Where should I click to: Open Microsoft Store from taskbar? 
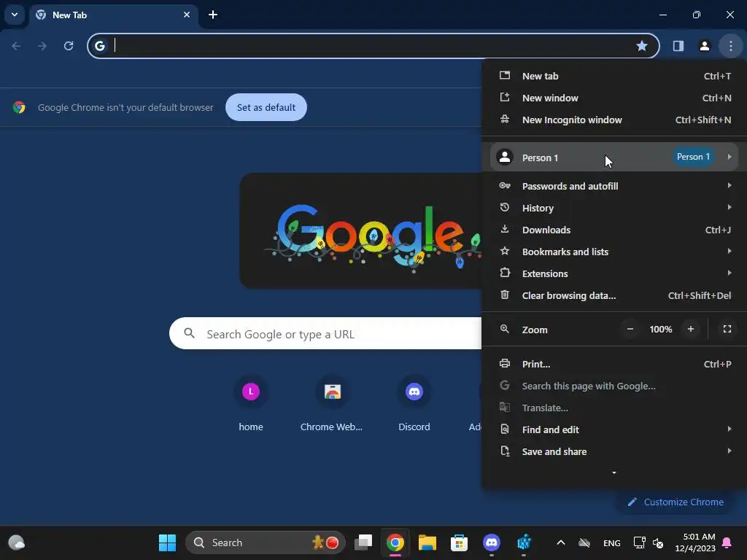[x=460, y=542]
